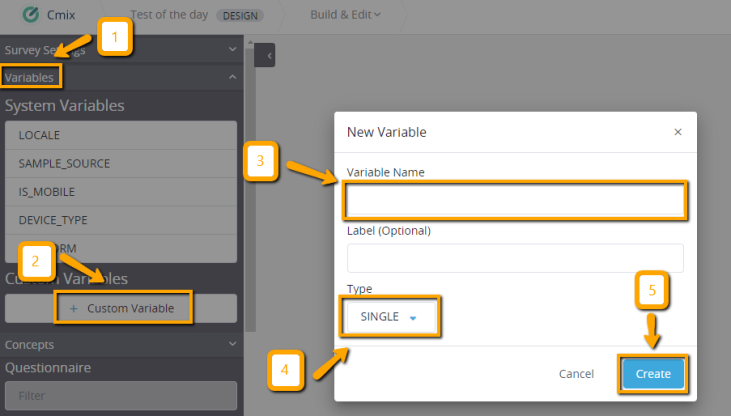Cancel the New Variable dialog
Image resolution: width=731 pixels, height=416 pixels.
(576, 374)
